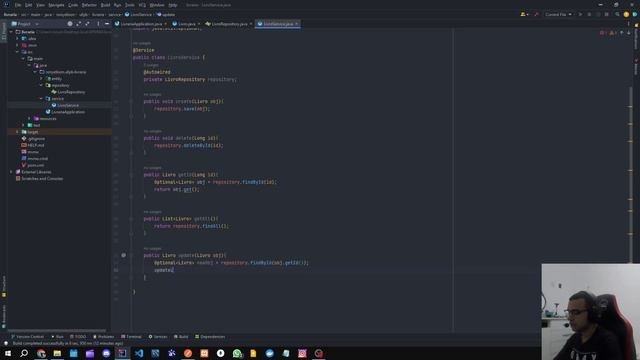The height and width of the screenshot is (360, 640).
Task: Hide the Project tool window
Action: click(x=107, y=24)
